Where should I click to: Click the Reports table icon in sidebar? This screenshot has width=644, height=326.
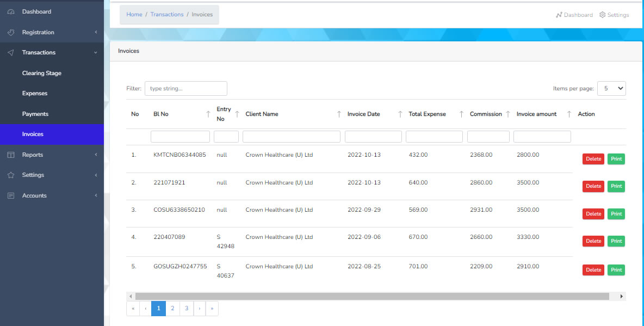click(11, 155)
